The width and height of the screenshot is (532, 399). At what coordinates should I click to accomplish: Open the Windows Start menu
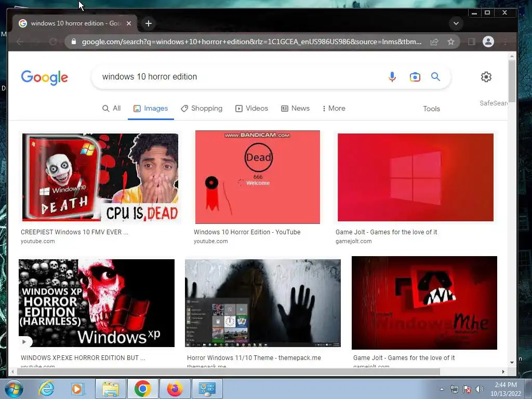point(14,389)
